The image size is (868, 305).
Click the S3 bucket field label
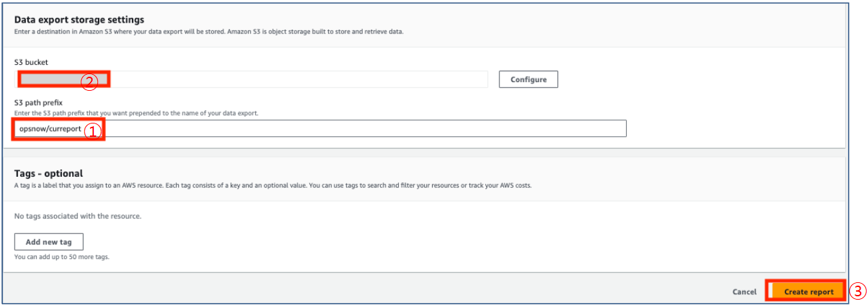[x=31, y=62]
